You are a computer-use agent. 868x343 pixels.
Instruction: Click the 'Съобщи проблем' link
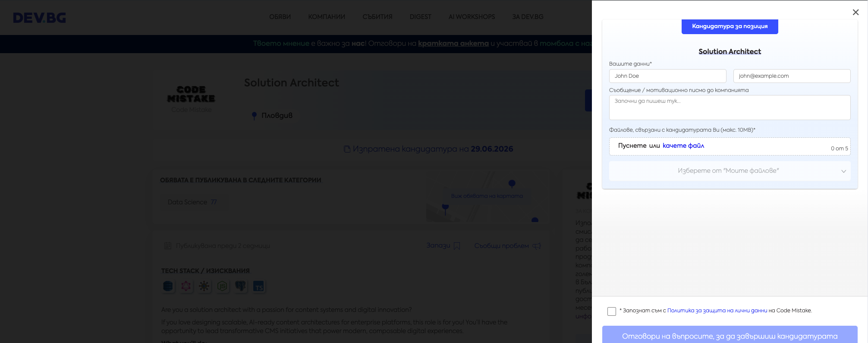coord(501,246)
